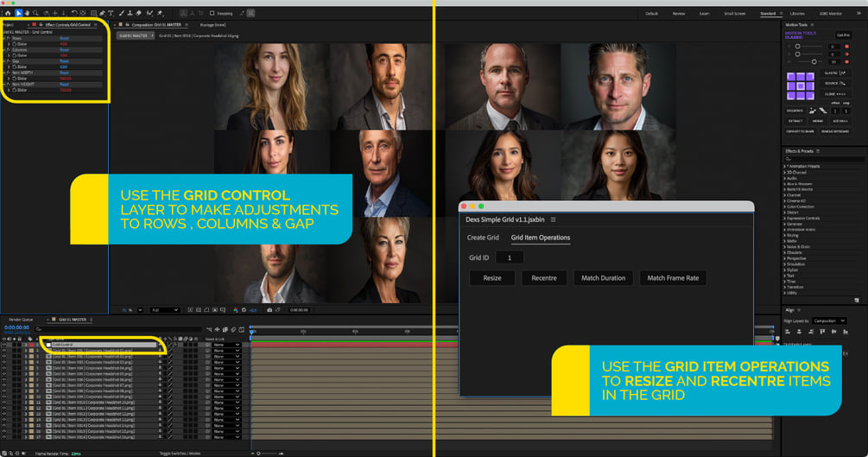Image resolution: width=868 pixels, height=457 pixels.
Task: Click the Recentre button
Action: click(544, 278)
